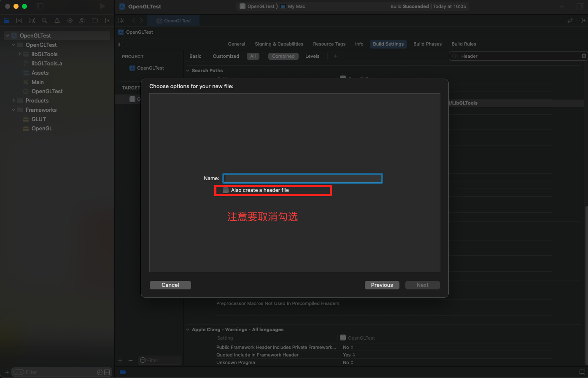Select libGLTools.a in navigator
Image resolution: width=588 pixels, height=378 pixels.
[x=47, y=63]
